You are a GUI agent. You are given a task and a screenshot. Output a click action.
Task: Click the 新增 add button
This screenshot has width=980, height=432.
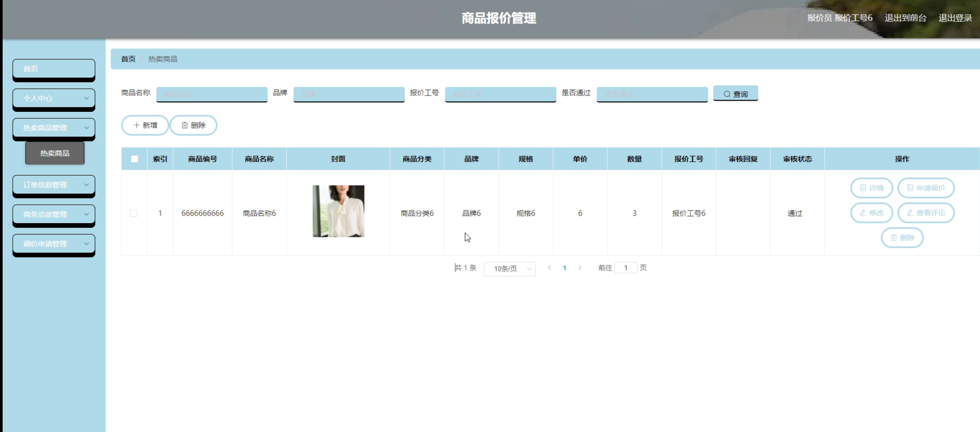point(145,126)
